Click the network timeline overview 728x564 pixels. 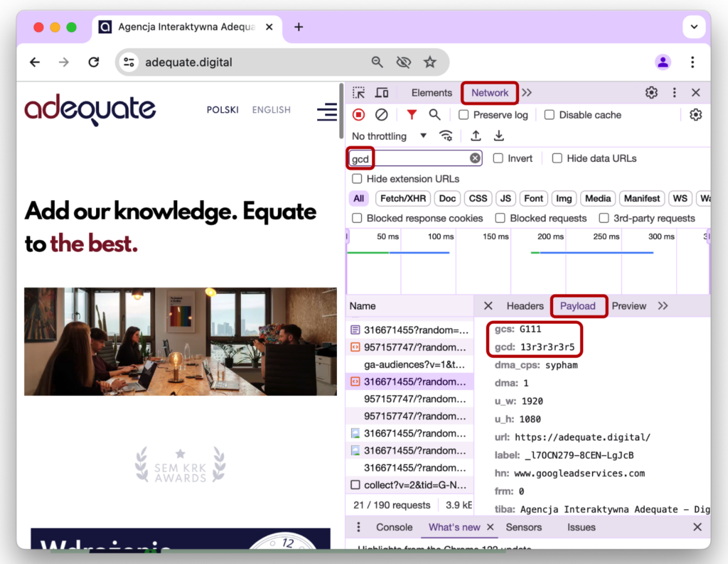pyautogui.click(x=526, y=263)
